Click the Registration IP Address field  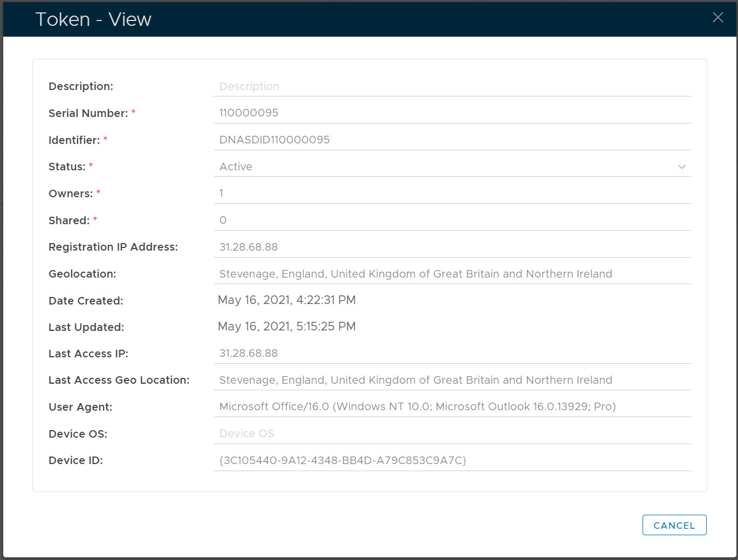[x=452, y=247]
